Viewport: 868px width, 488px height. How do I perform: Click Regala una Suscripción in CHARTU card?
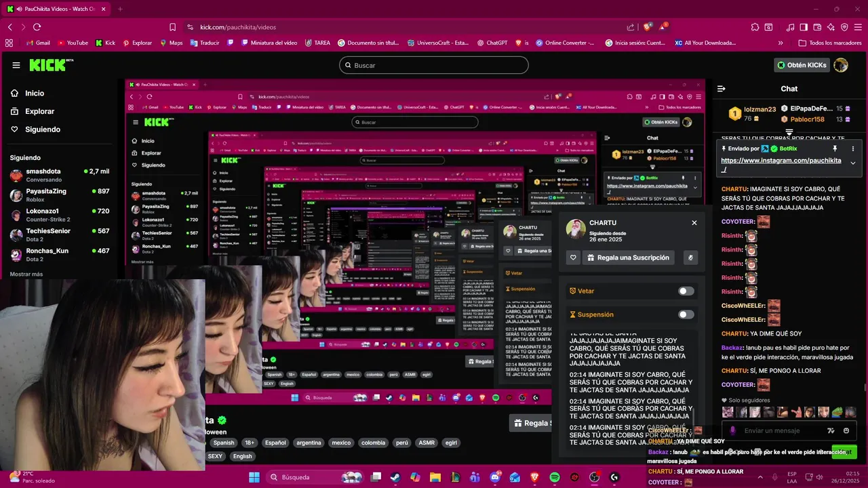coord(628,258)
